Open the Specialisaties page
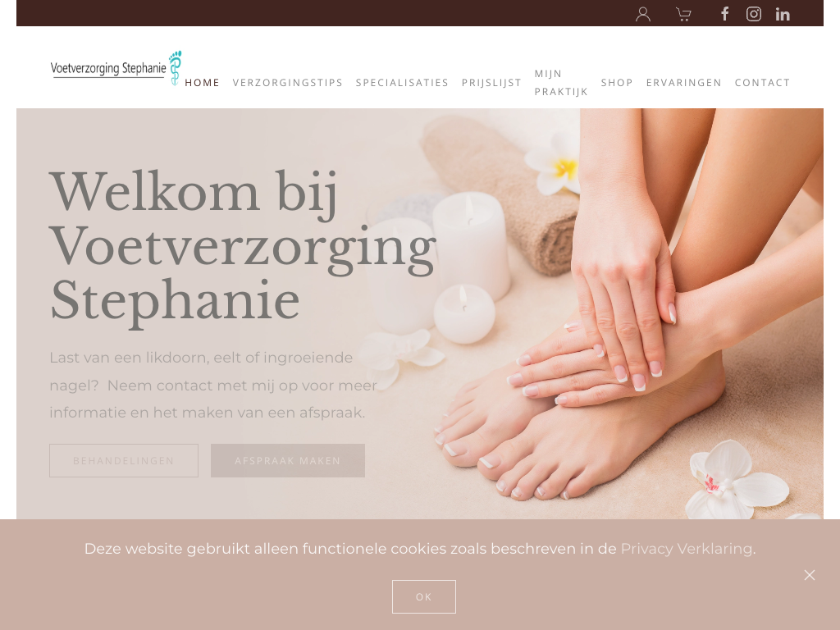The width and height of the screenshot is (840, 630). coord(402,83)
